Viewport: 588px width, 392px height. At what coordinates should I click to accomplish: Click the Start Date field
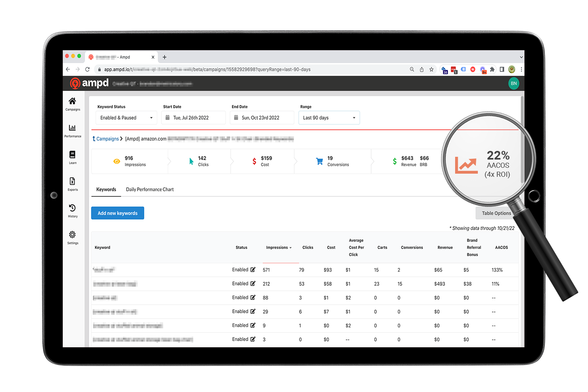193,118
